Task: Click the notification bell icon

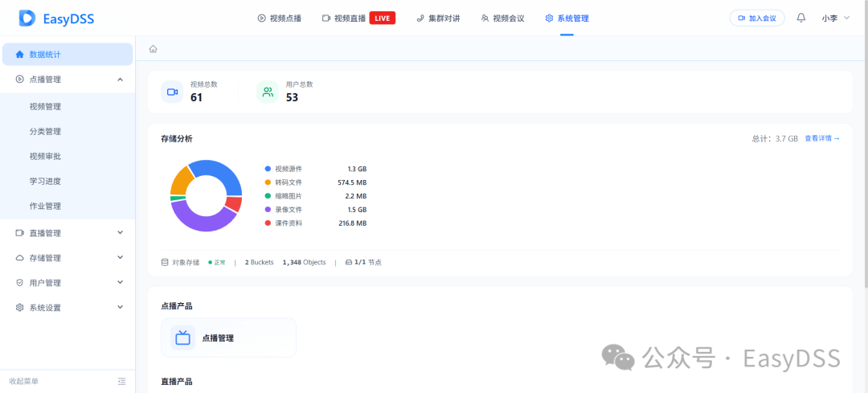Action: pyautogui.click(x=801, y=18)
